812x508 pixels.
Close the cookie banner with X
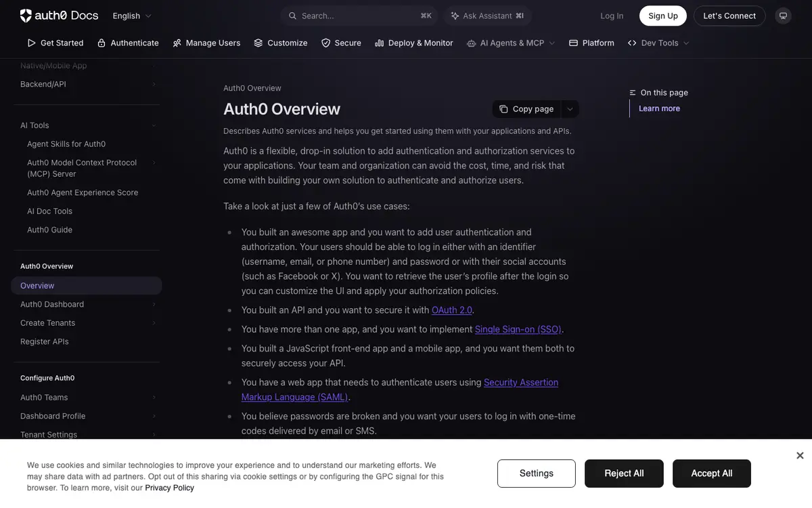800,456
